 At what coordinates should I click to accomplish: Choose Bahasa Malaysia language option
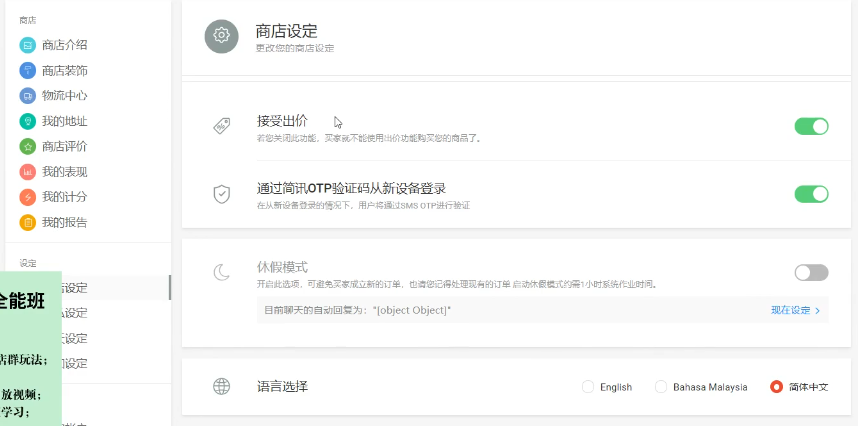661,387
